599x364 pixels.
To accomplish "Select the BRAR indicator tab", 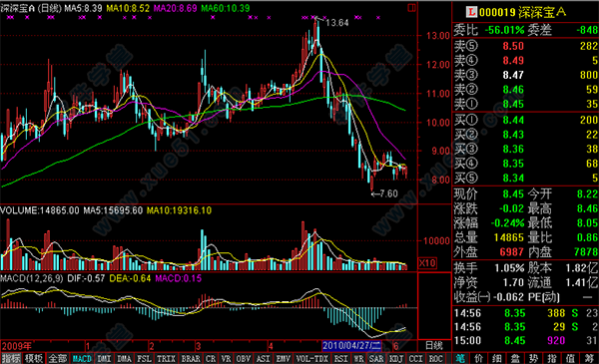I will [x=191, y=359].
